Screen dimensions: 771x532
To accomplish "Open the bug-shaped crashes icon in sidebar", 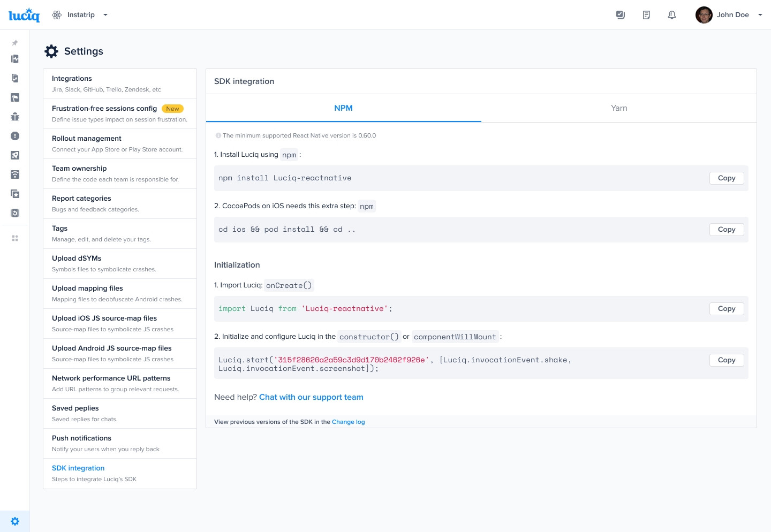I will (x=15, y=117).
